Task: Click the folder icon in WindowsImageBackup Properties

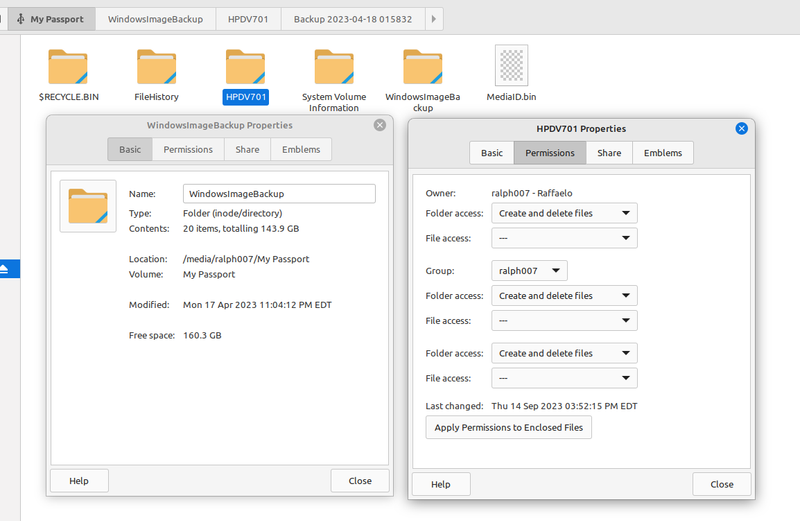Action: coord(88,206)
